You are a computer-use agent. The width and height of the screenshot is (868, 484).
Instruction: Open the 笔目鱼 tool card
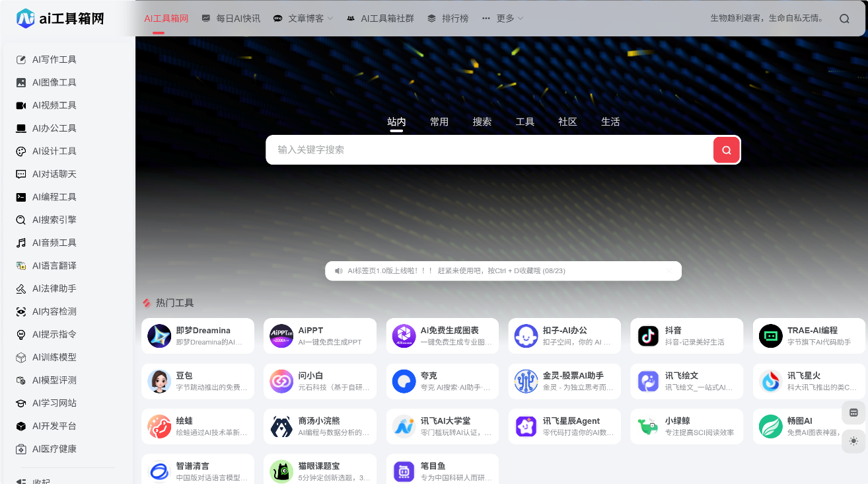(x=443, y=469)
